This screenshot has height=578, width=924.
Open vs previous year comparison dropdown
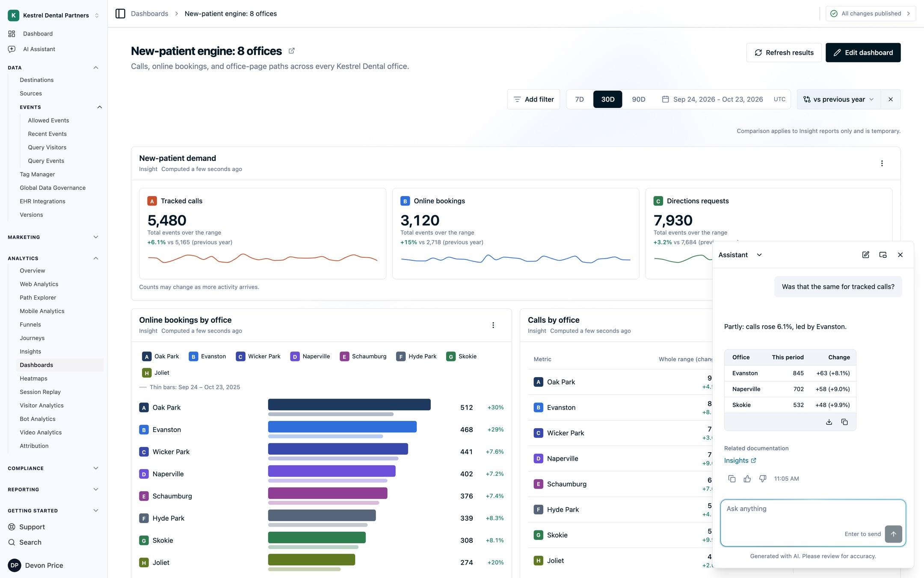pos(838,99)
